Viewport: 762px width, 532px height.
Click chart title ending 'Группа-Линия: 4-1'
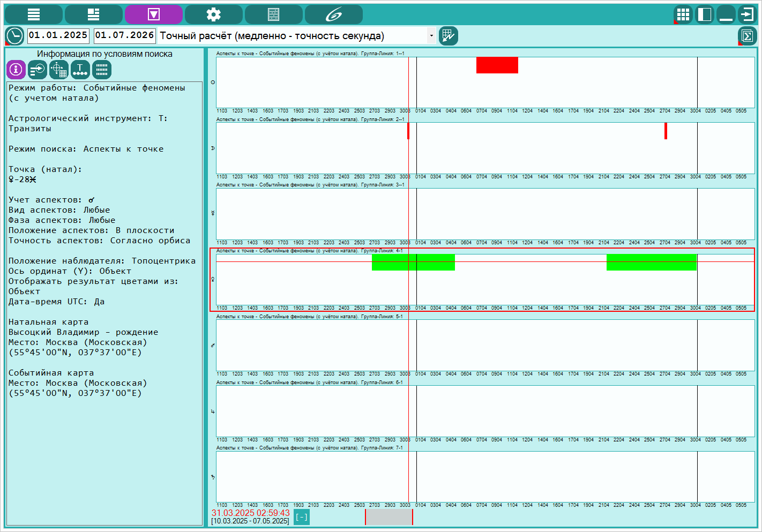click(x=310, y=251)
